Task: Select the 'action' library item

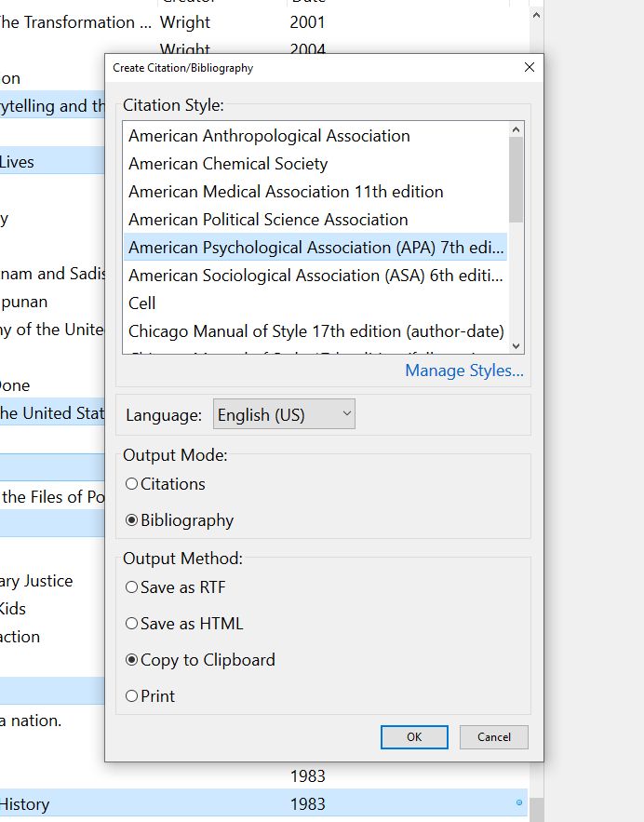Action: coord(52,637)
